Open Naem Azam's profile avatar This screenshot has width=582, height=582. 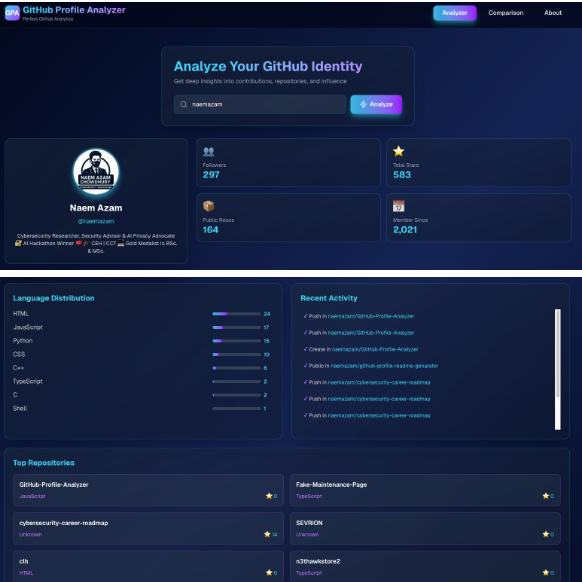[96, 171]
